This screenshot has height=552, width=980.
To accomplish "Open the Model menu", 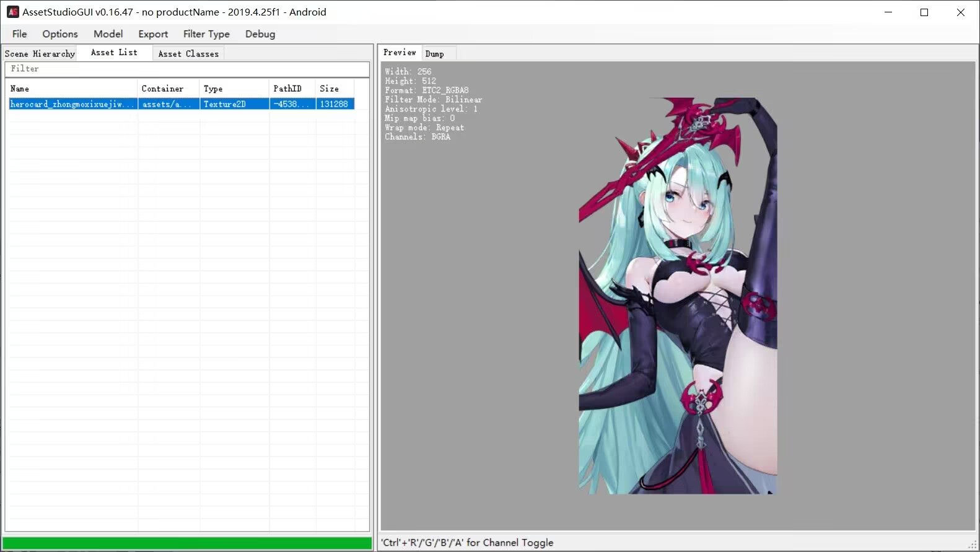I will [x=108, y=34].
